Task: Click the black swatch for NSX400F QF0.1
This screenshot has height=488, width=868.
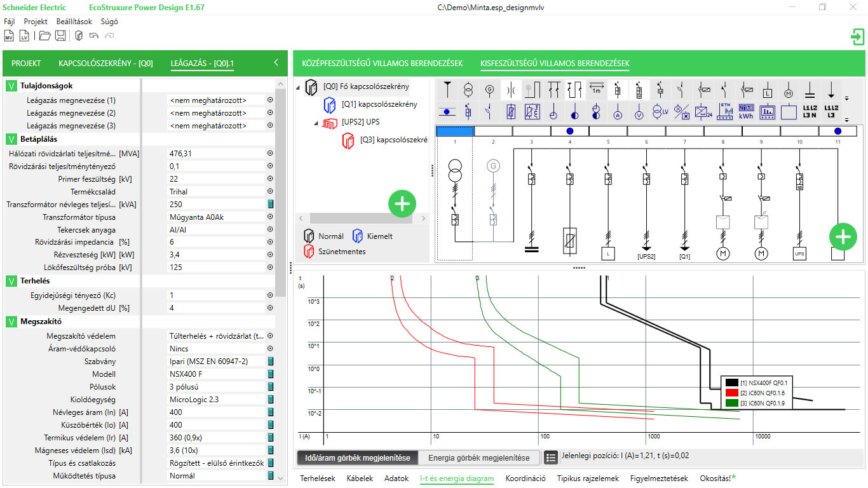Action: [x=731, y=383]
